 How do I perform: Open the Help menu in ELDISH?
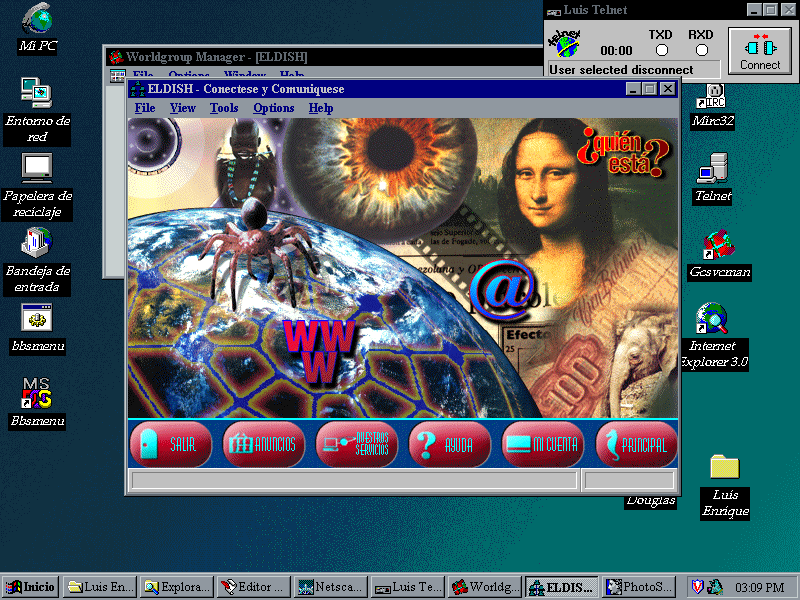[x=321, y=108]
